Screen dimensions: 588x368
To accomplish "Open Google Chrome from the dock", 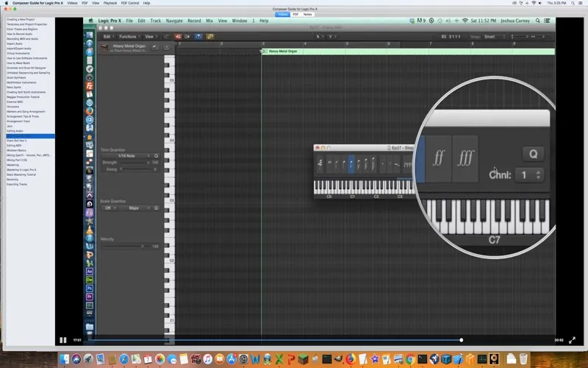I will (x=410, y=359).
